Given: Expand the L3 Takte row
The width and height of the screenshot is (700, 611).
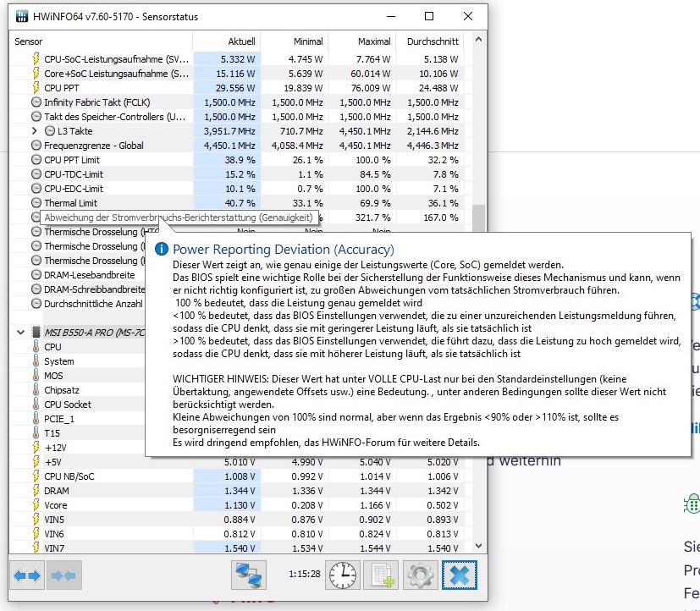Looking at the screenshot, I should coord(35,131).
